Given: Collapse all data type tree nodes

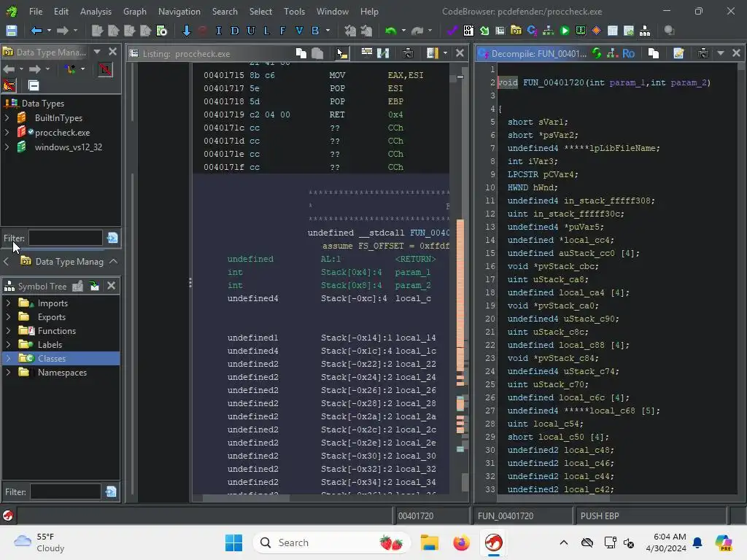Looking at the screenshot, I should click(x=34, y=86).
